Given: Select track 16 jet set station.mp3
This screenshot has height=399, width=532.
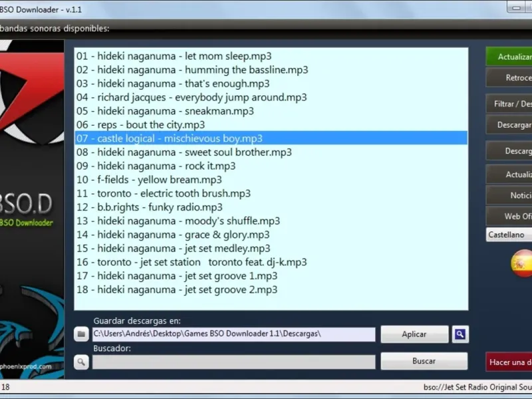Looking at the screenshot, I should 271,262.
